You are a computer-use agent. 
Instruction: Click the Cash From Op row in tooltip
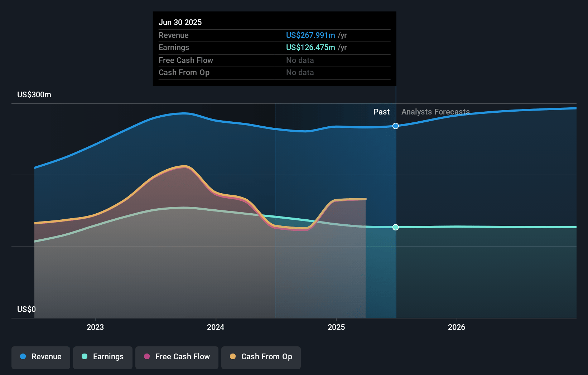pos(274,73)
